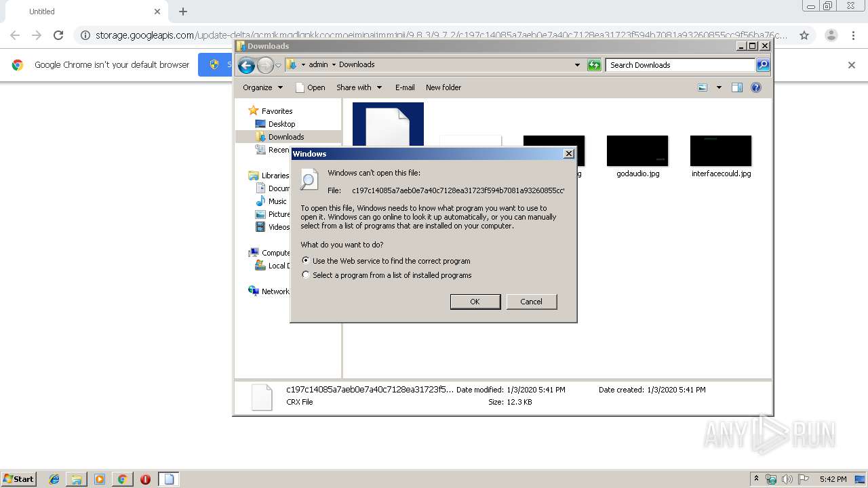Open Chrome three-dot menu
Image resolution: width=868 pixels, height=488 pixels.
(x=854, y=35)
